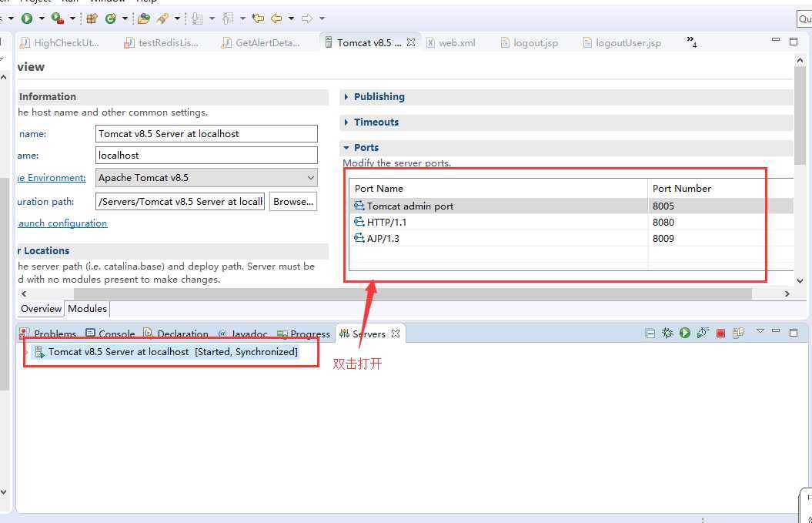Screen dimensions: 812x523
Task: Click the New Java Class green icon
Action: 110,18
